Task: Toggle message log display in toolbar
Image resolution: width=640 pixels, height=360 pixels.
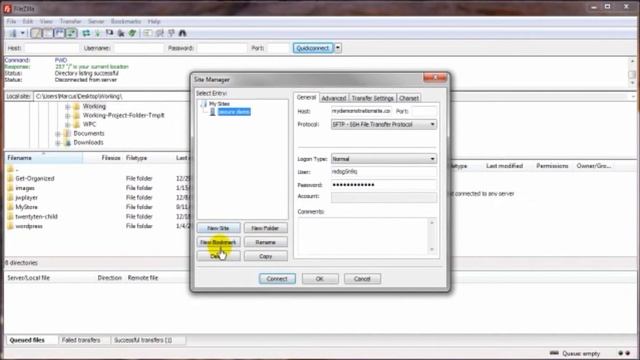Action: pos(36,33)
